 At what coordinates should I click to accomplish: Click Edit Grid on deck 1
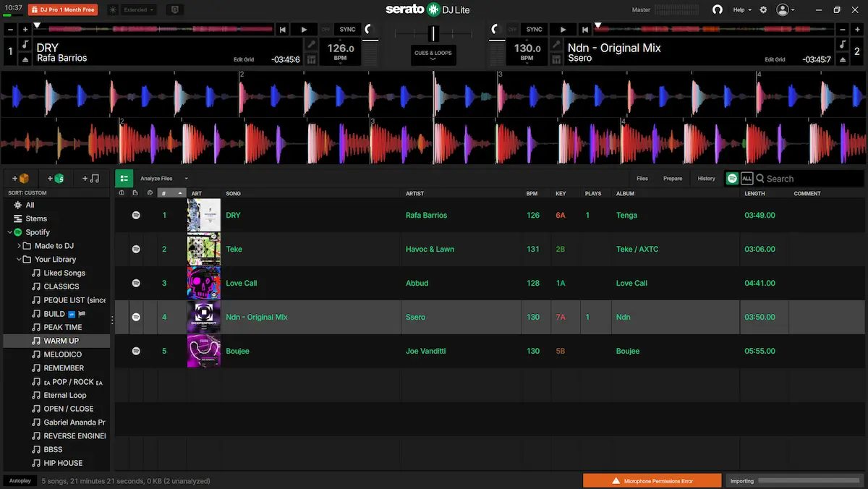click(x=244, y=59)
